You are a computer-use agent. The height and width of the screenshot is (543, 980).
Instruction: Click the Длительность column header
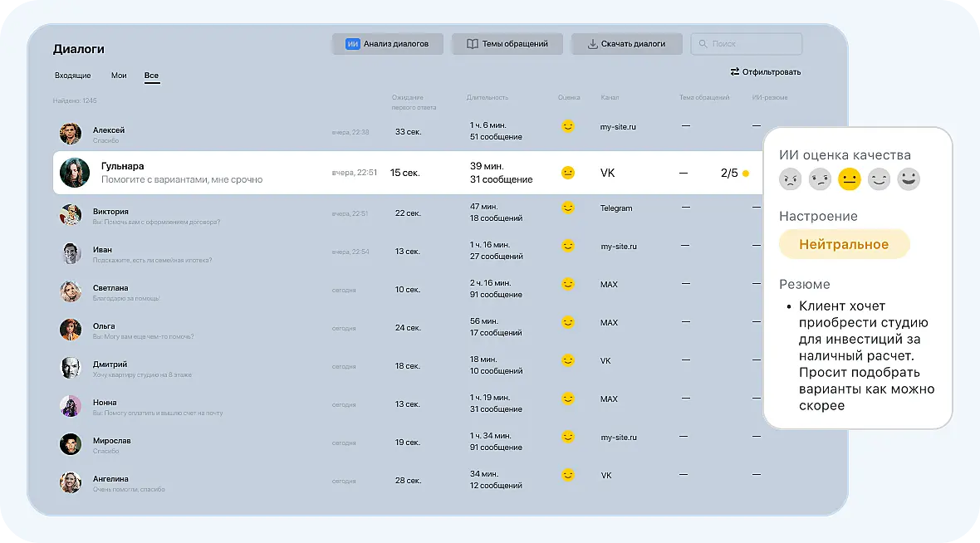(x=487, y=97)
